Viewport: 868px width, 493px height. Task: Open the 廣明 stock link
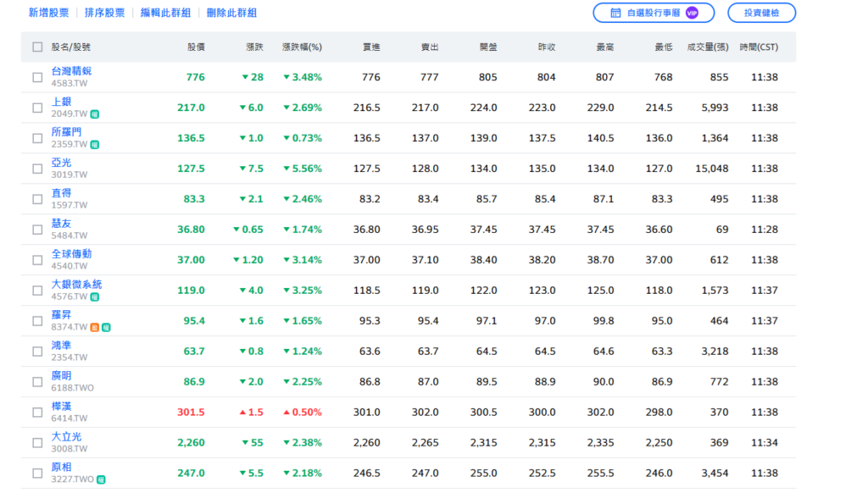(61, 376)
